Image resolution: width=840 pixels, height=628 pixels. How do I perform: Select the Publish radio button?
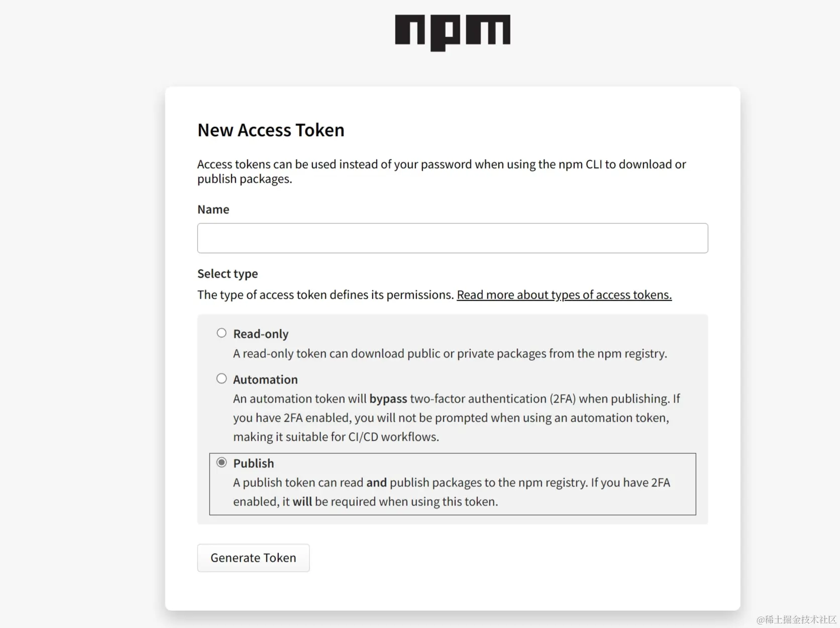pos(222,462)
